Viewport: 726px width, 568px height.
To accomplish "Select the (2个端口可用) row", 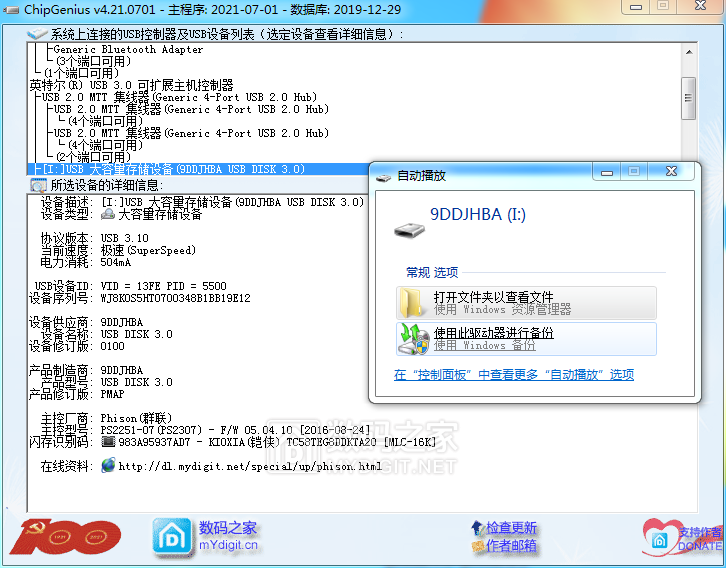I will point(94,157).
